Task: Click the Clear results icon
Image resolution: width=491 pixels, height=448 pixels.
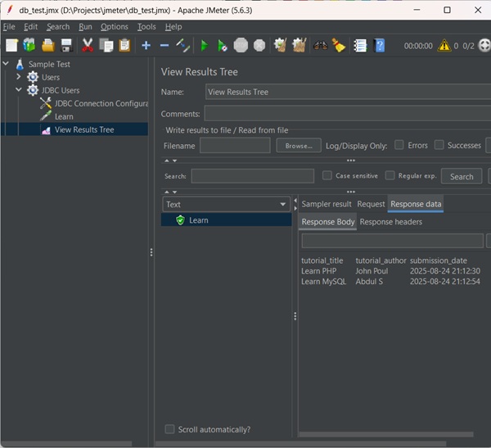Action: tap(280, 46)
